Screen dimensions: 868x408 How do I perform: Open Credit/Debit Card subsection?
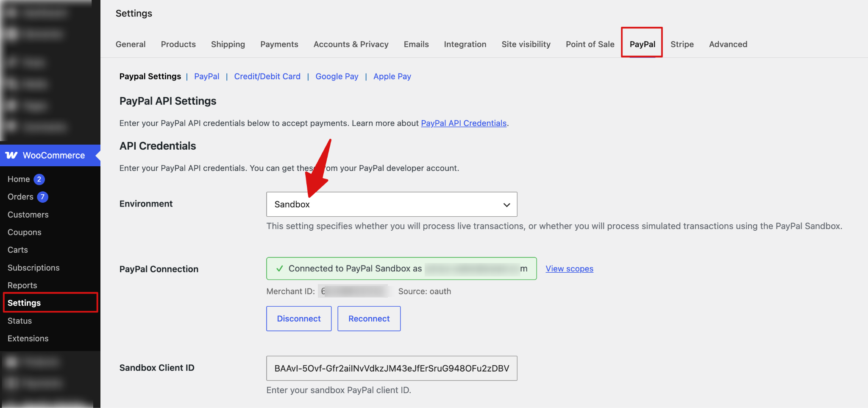tap(267, 76)
